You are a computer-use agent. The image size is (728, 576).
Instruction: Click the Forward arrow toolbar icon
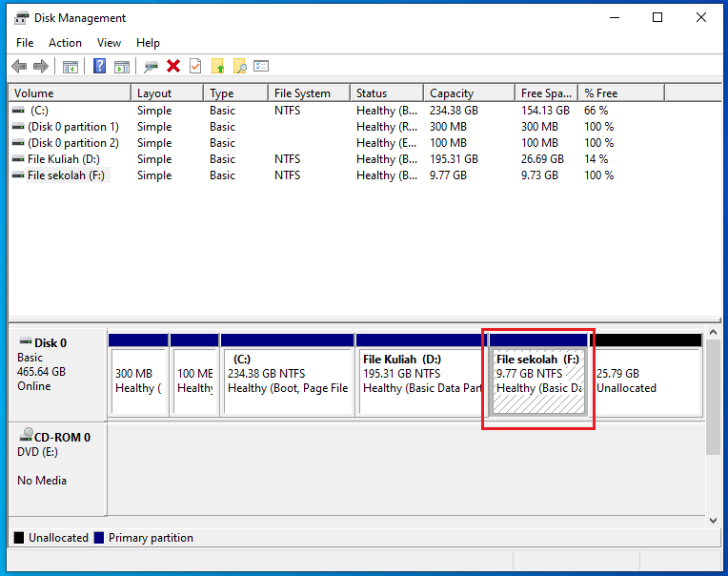[40, 66]
